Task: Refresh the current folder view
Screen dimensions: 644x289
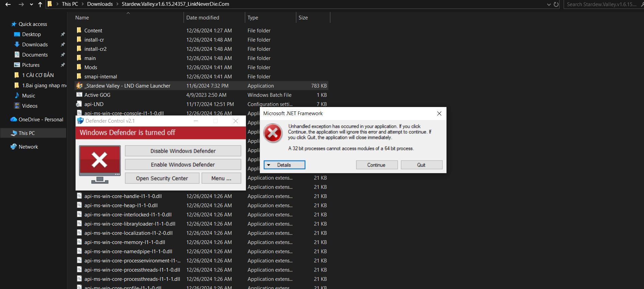Action: point(556,4)
